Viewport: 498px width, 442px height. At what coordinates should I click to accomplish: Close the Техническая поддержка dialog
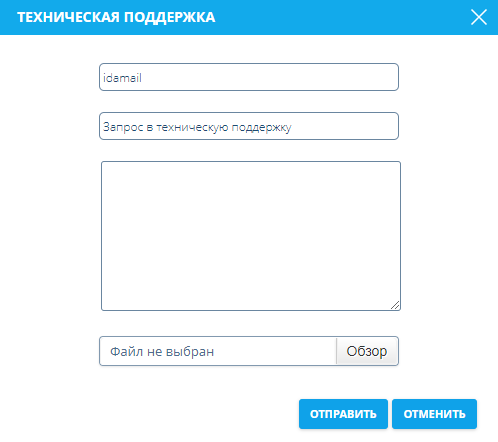pos(479,17)
